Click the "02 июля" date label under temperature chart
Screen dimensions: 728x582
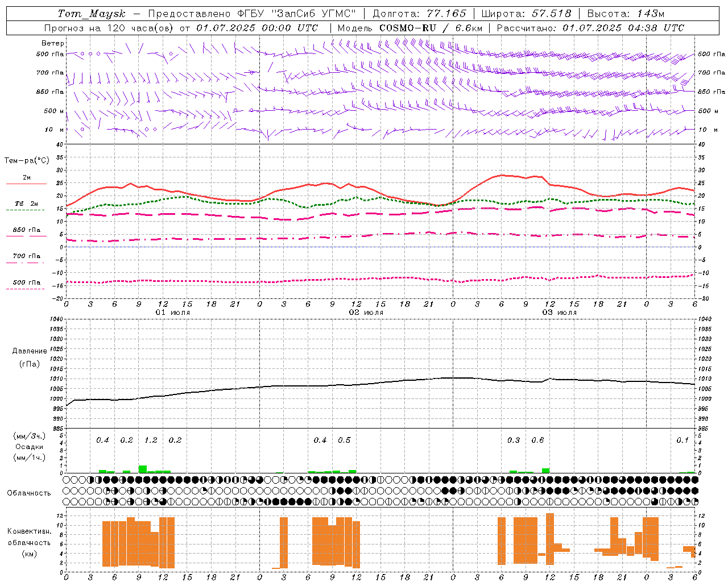coord(366,313)
